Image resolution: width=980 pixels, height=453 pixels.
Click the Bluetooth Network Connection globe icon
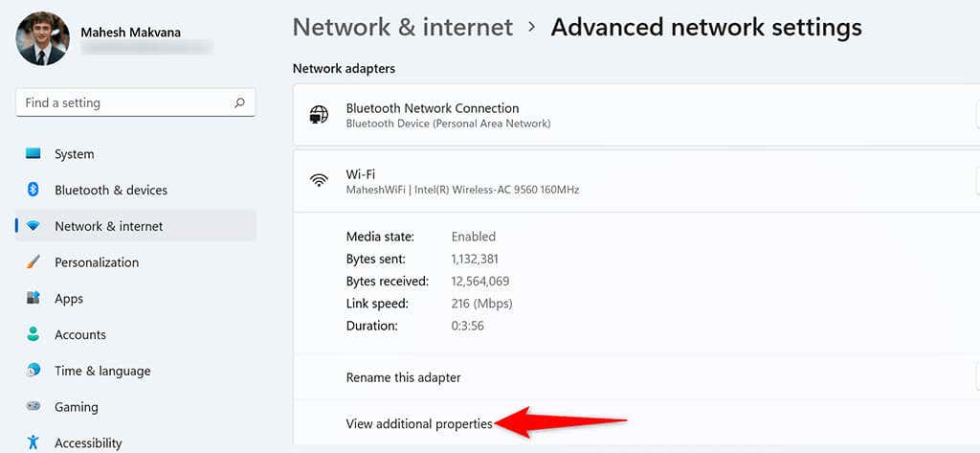(319, 115)
